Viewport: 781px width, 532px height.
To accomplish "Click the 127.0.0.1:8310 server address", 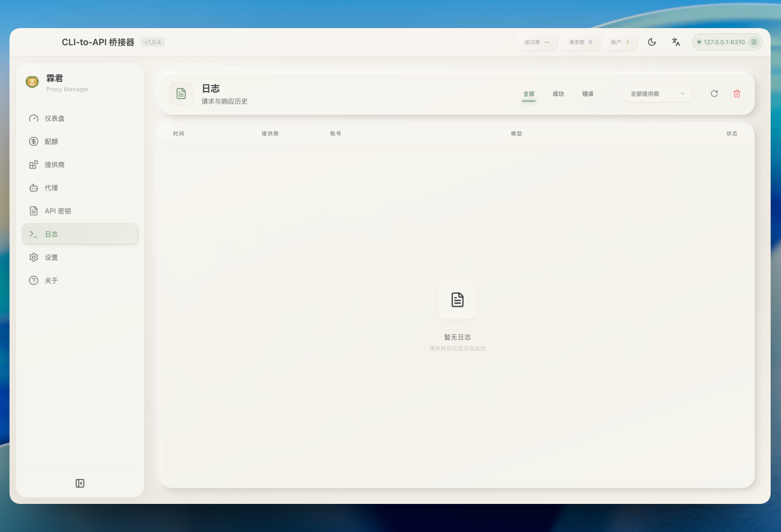I will (x=724, y=42).
